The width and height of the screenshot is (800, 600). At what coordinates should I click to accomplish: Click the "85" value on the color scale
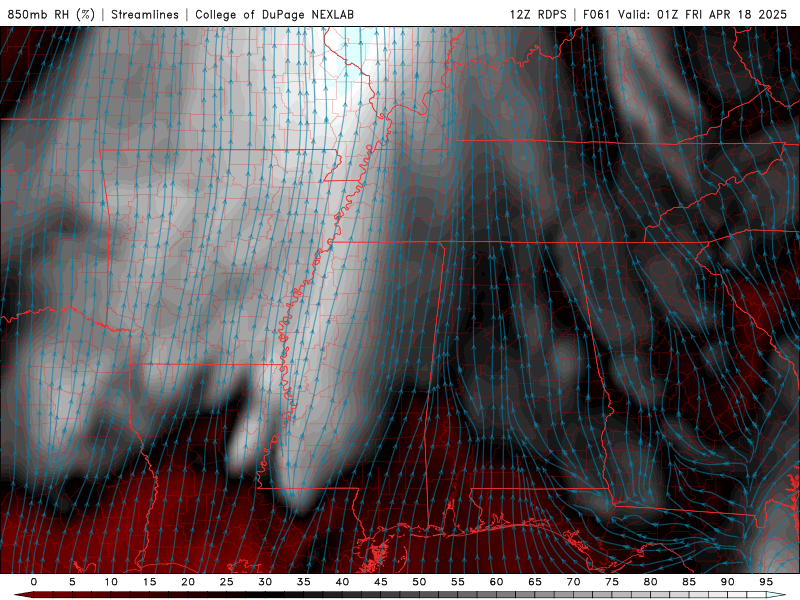(x=689, y=582)
